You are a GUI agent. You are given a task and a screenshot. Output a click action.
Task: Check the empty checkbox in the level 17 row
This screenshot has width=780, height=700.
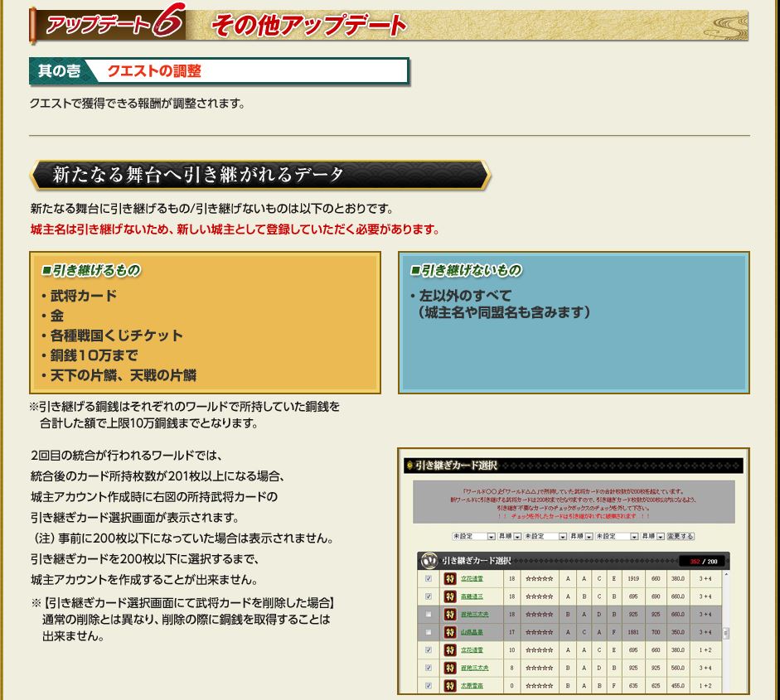point(429,632)
